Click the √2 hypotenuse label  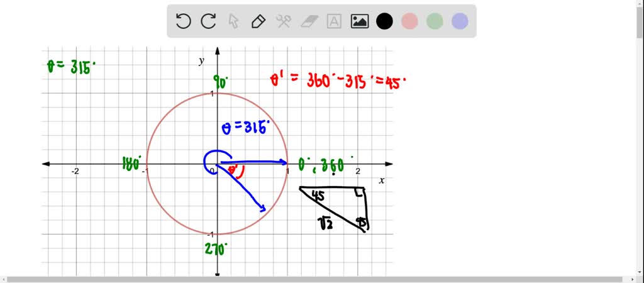pos(326,224)
